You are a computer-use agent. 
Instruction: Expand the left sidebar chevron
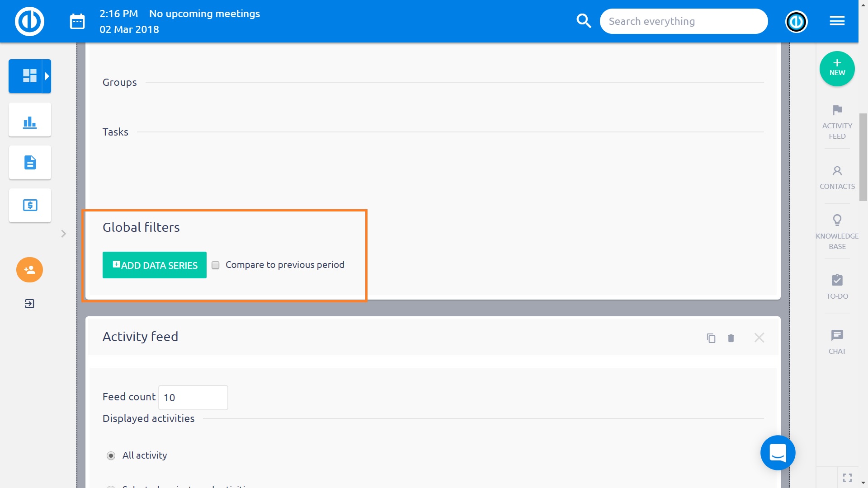[64, 234]
